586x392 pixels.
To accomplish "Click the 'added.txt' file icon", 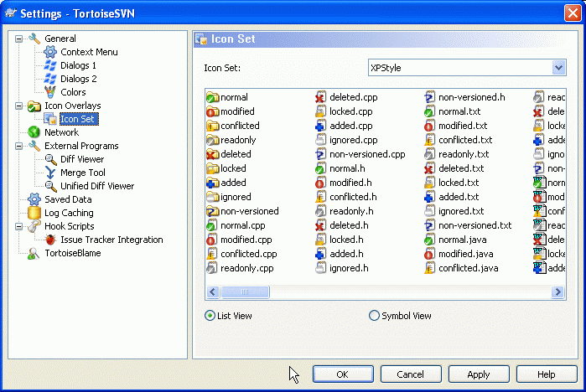I will pyautogui.click(x=430, y=197).
